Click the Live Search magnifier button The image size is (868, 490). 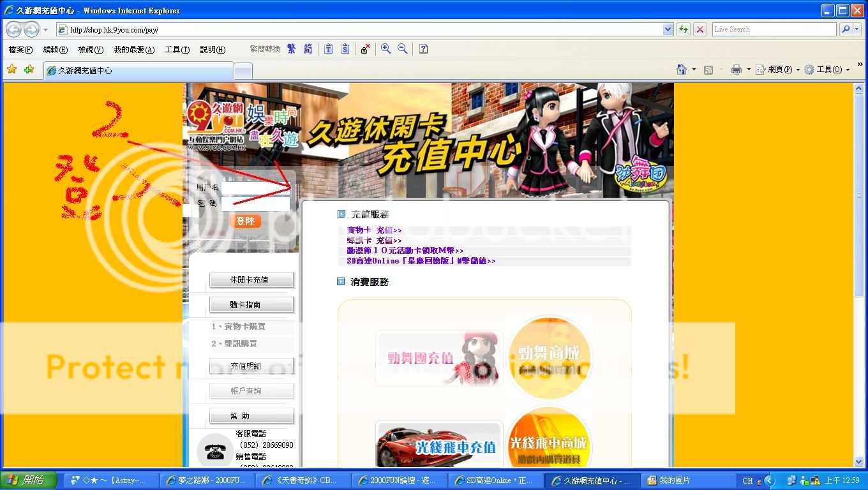844,29
